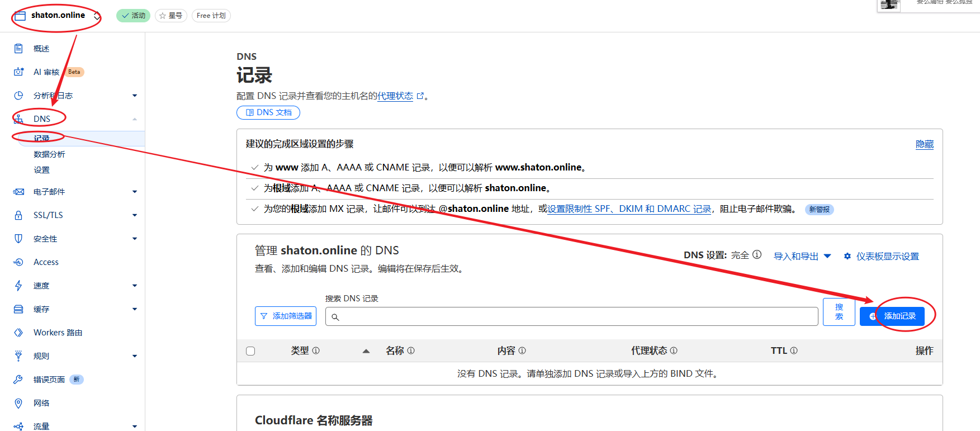
Task: Tick the select-all checkbox in table header
Action: pyautogui.click(x=250, y=351)
